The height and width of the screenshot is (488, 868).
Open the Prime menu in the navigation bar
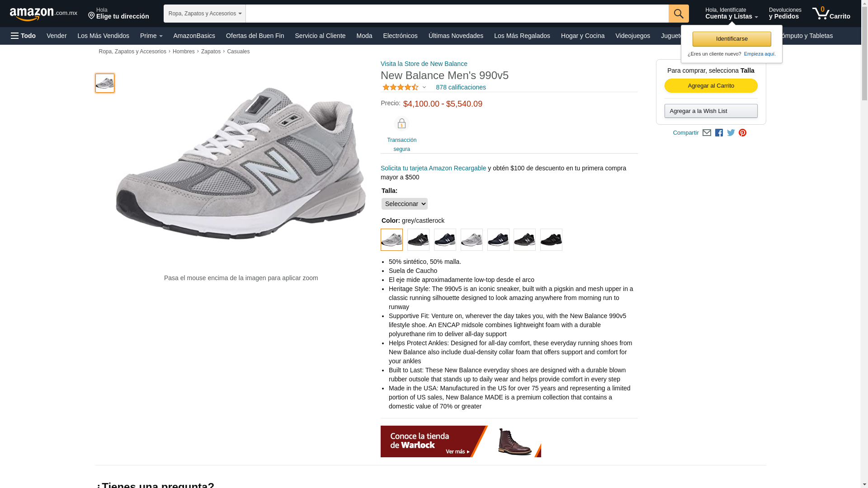[151, 36]
